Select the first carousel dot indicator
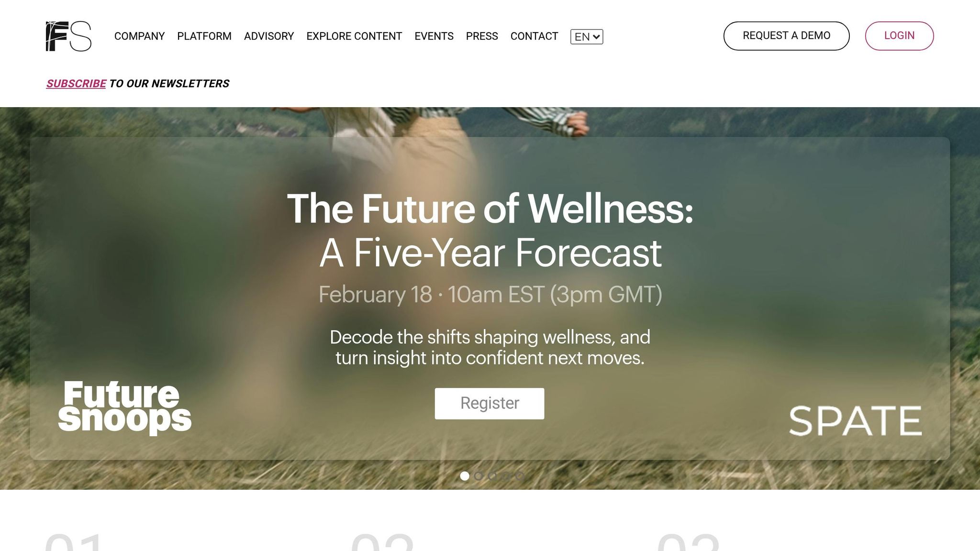This screenshot has height=551, width=980. click(465, 476)
